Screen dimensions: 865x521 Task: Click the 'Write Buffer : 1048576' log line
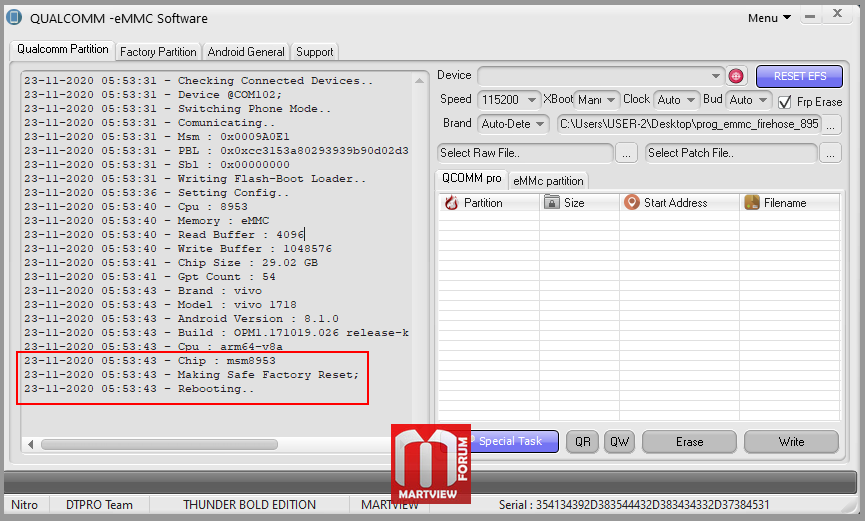click(178, 248)
